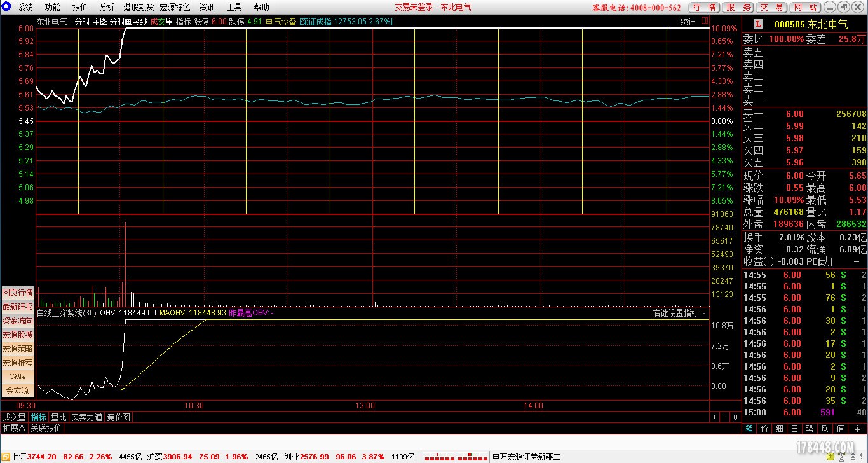Click the yellow arrow icon in status bar
This screenshot has width=868, height=463.
(831, 457)
